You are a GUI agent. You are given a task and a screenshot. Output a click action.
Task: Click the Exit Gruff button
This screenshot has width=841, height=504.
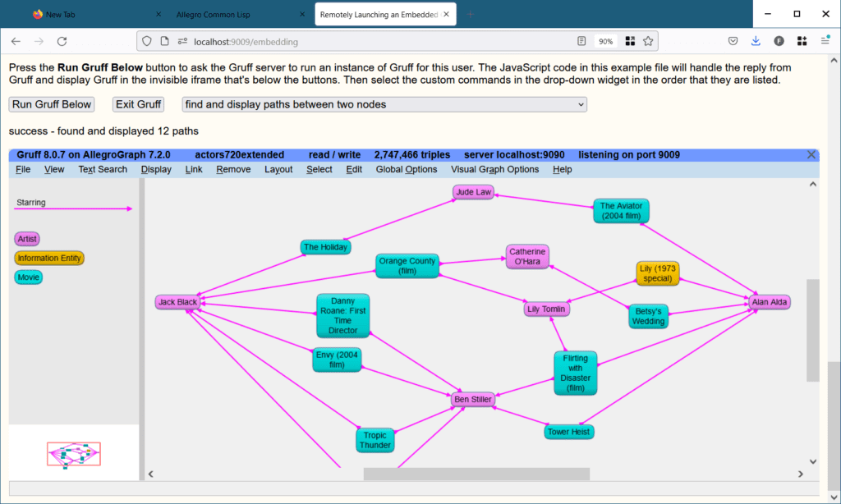click(137, 104)
